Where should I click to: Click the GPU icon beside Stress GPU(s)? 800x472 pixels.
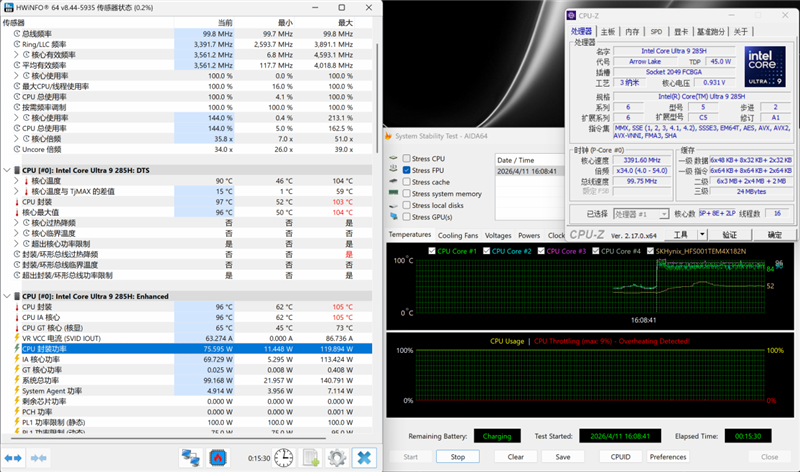click(x=393, y=217)
